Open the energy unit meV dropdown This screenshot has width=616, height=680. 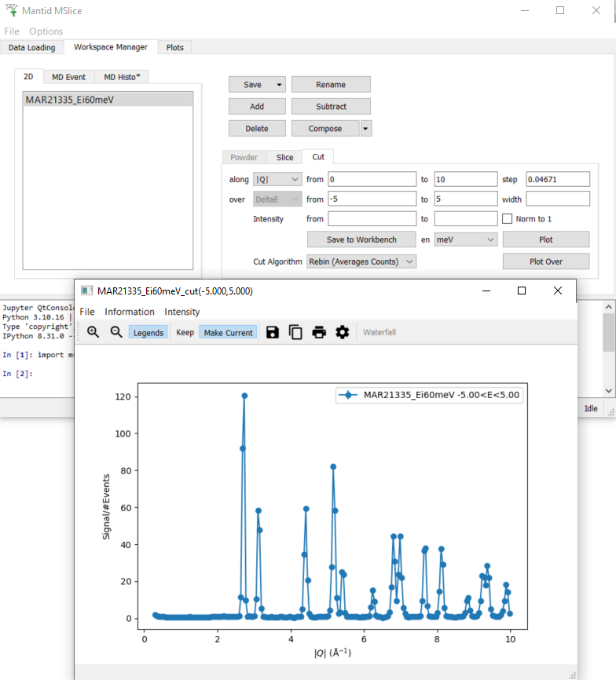click(x=465, y=239)
